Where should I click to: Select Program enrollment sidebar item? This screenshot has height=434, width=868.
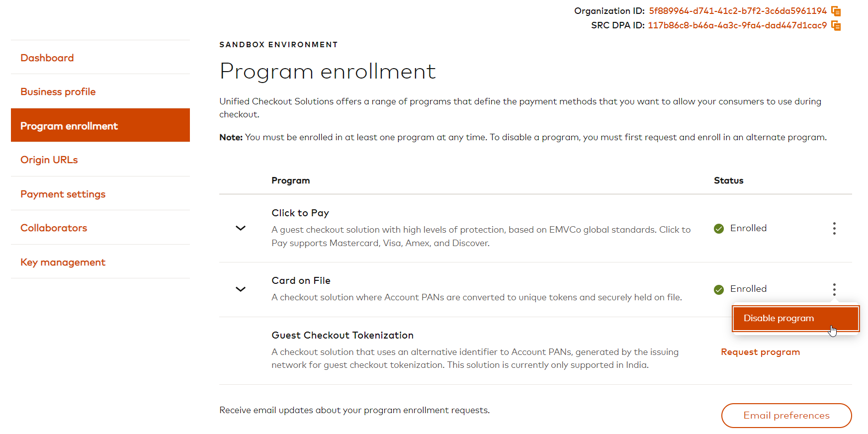[69, 126]
